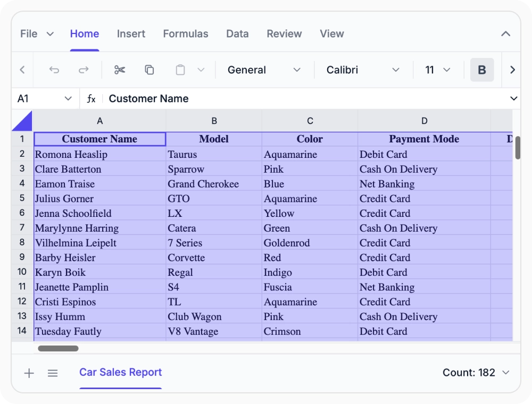Click the cell Tuesday Fautly
The height and width of the screenshot is (404, 532).
click(100, 331)
